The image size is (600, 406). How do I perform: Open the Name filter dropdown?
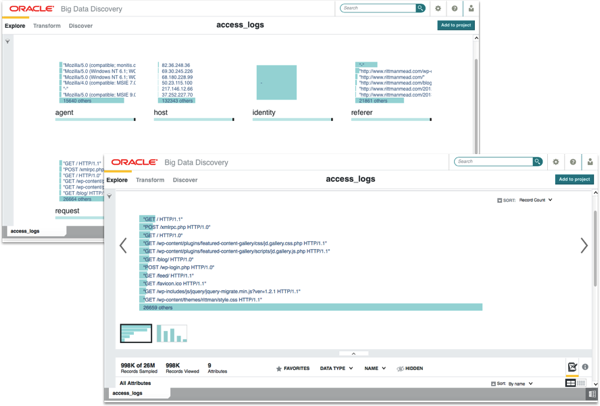click(375, 368)
